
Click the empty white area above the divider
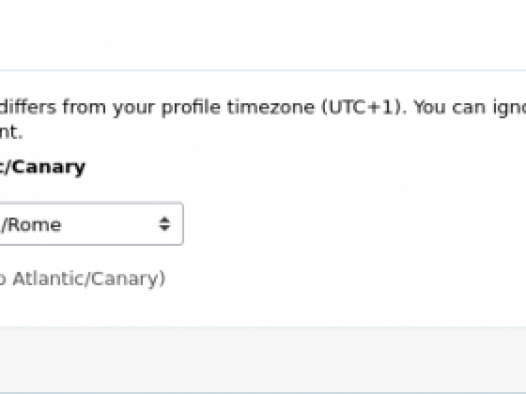(x=263, y=35)
